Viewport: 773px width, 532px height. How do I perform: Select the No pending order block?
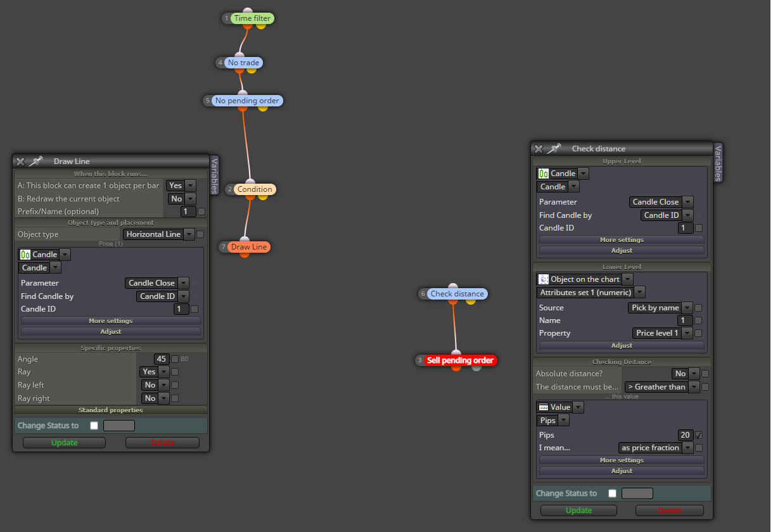point(246,101)
